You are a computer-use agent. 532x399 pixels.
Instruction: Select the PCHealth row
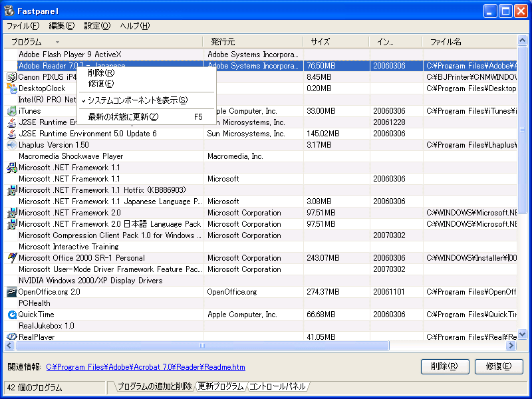click(x=260, y=303)
